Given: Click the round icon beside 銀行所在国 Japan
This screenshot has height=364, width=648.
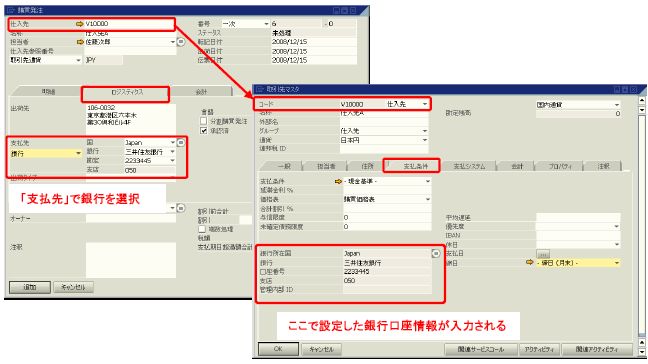Looking at the screenshot, I should [x=436, y=253].
